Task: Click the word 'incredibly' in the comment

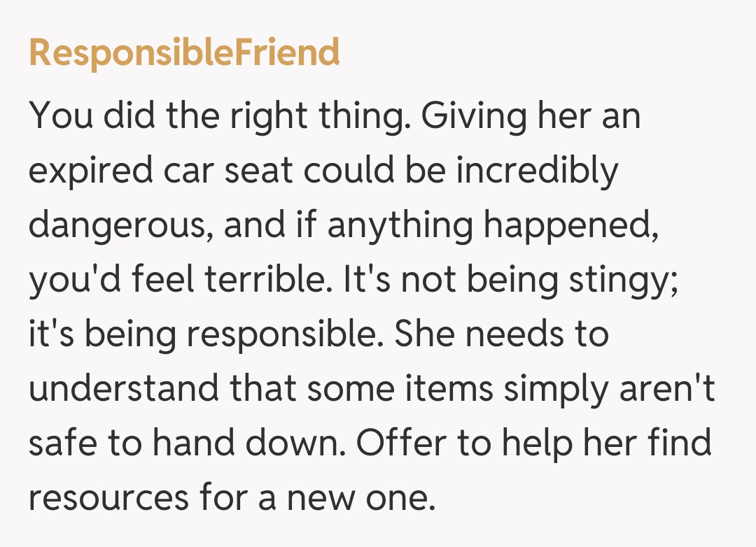Action: click(x=538, y=171)
